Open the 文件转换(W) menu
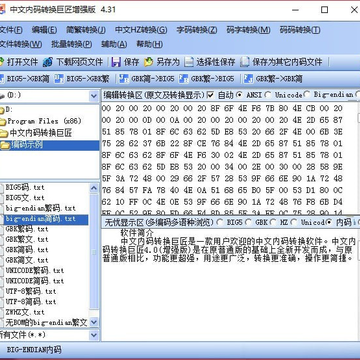The image size is (360, 360). tap(21, 44)
